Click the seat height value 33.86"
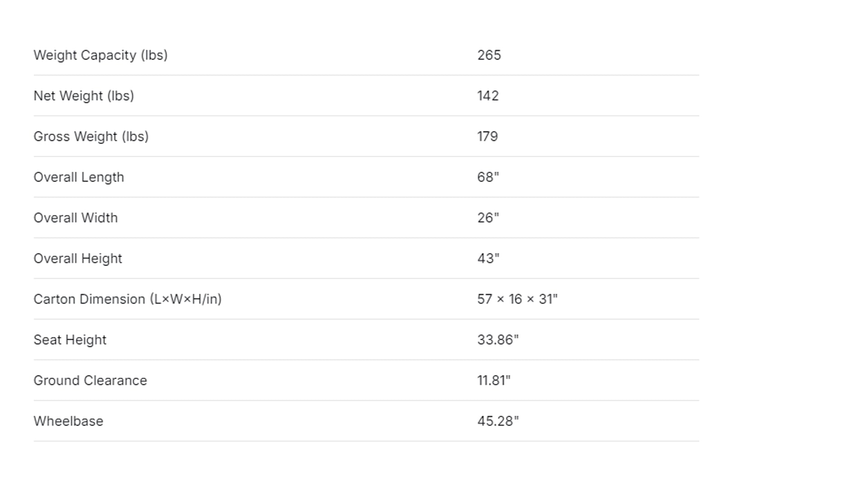The height and width of the screenshot is (488, 868). (x=498, y=340)
